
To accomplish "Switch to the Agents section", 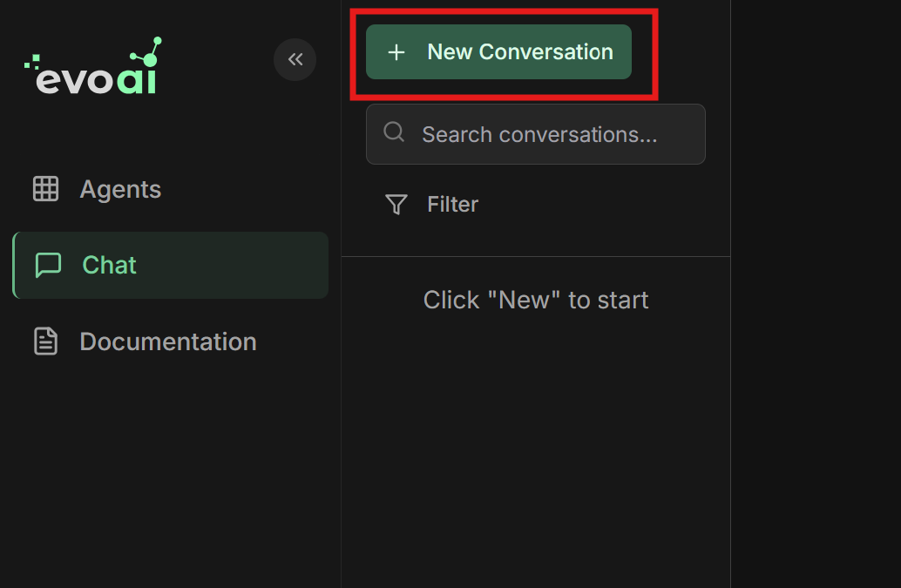I will (x=120, y=189).
